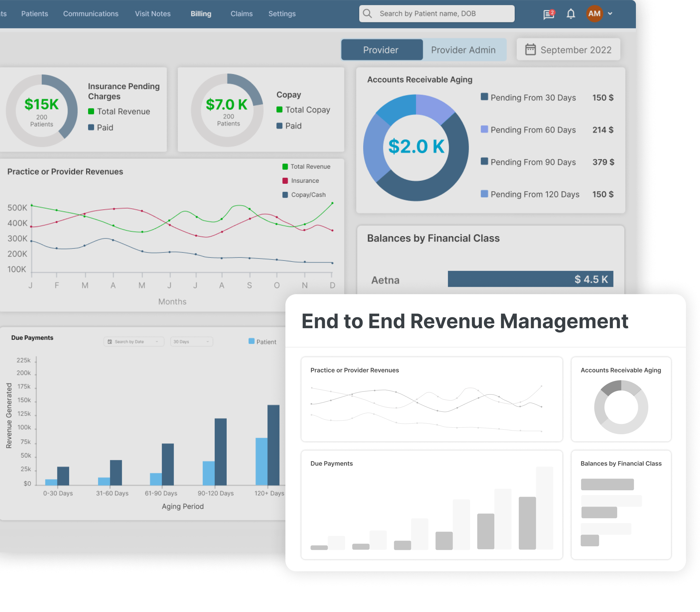Switch view to Provider Admin
Image resolution: width=700 pixels, height=612 pixels.
[463, 50]
